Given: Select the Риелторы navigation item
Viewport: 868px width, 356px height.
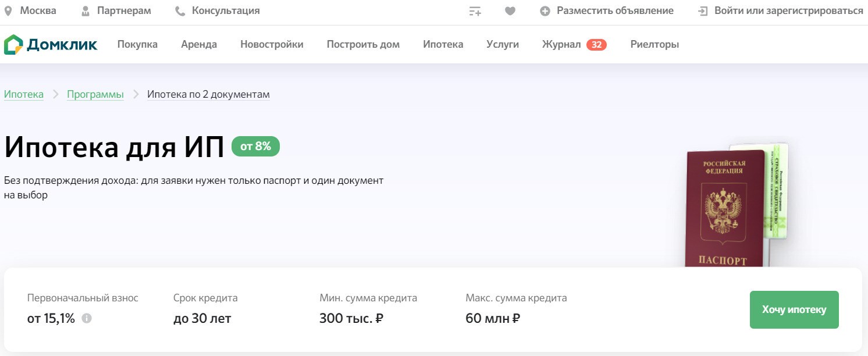Looking at the screenshot, I should click(654, 44).
